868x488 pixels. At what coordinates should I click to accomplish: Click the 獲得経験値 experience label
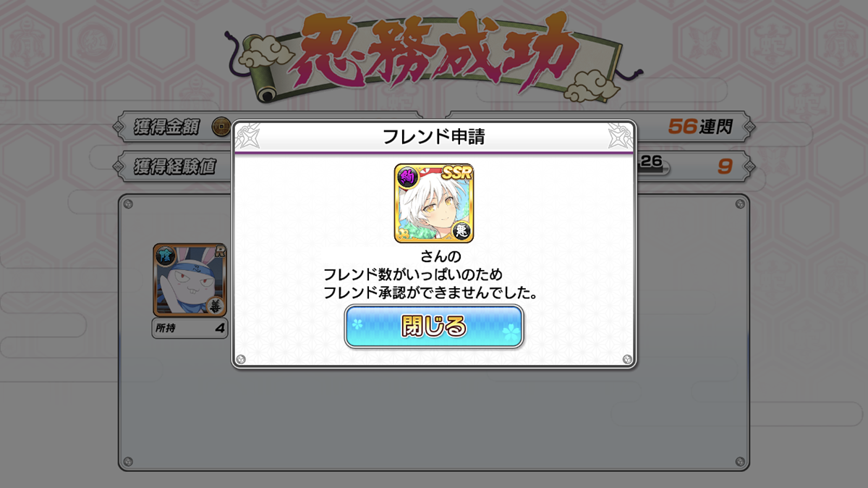174,167
